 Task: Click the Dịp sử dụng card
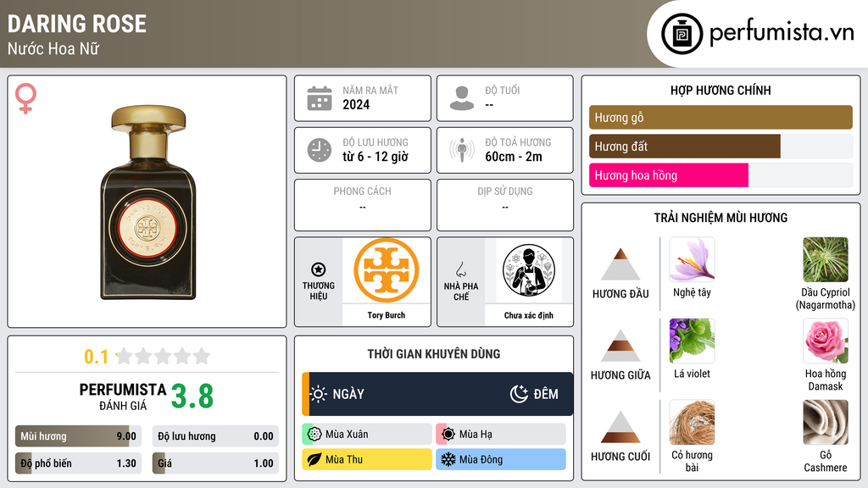tap(505, 205)
